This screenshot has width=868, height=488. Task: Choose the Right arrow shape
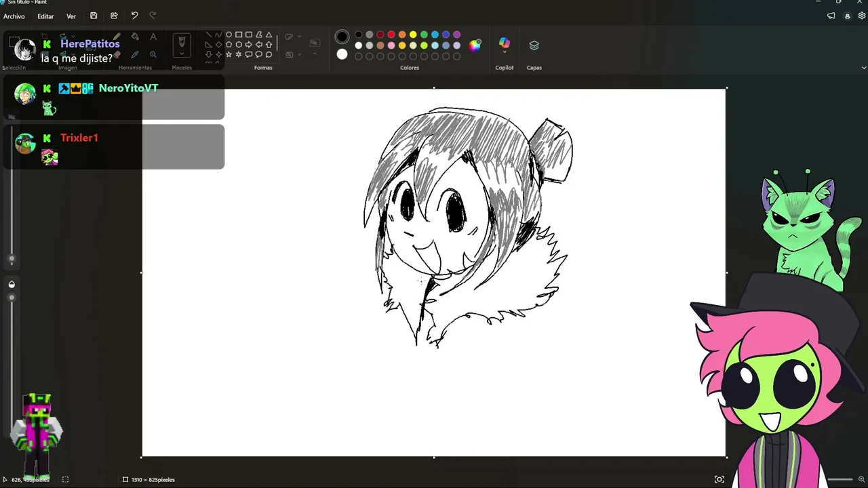[x=249, y=45]
